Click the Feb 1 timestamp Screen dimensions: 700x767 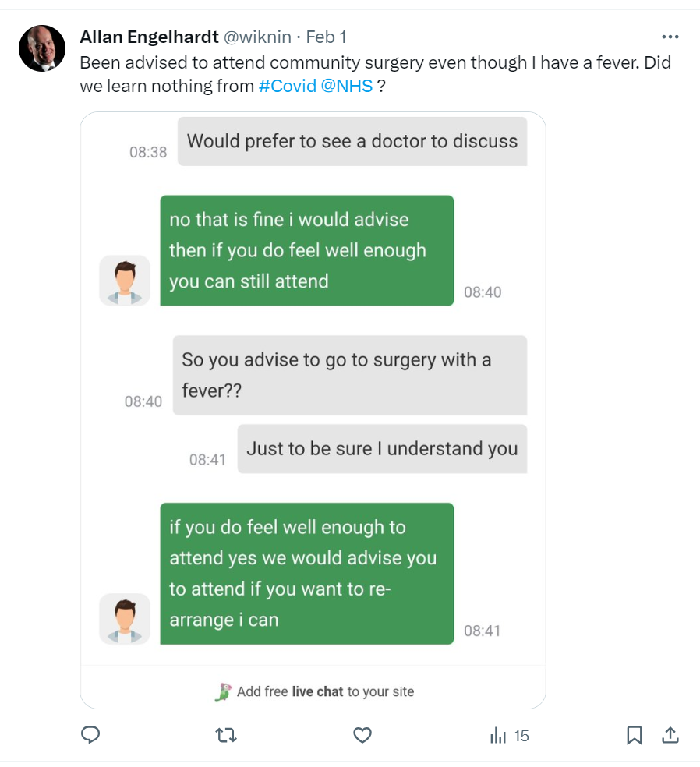click(x=327, y=37)
